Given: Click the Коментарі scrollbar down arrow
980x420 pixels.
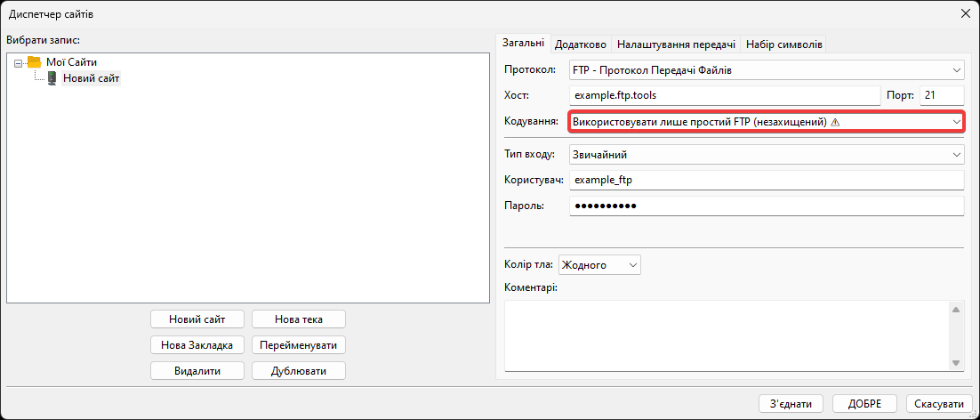Looking at the screenshot, I should click(956, 362).
